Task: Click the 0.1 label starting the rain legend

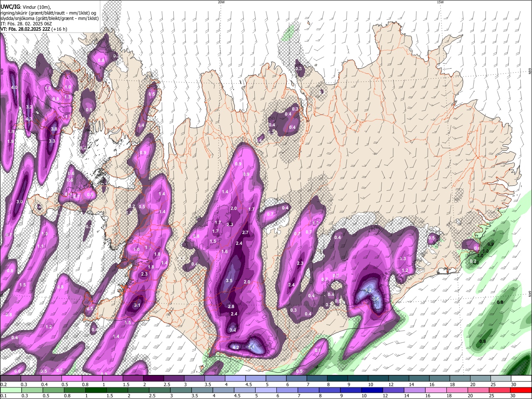Action: pos(3,396)
